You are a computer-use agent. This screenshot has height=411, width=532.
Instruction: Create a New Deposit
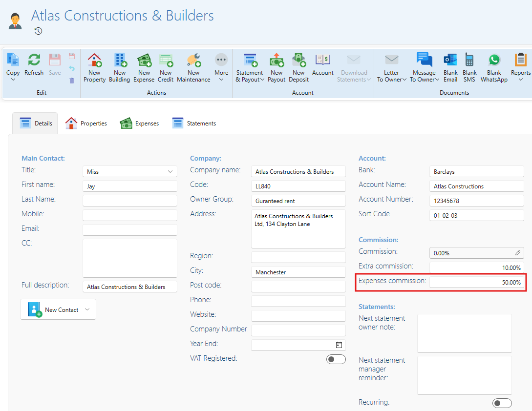point(298,68)
